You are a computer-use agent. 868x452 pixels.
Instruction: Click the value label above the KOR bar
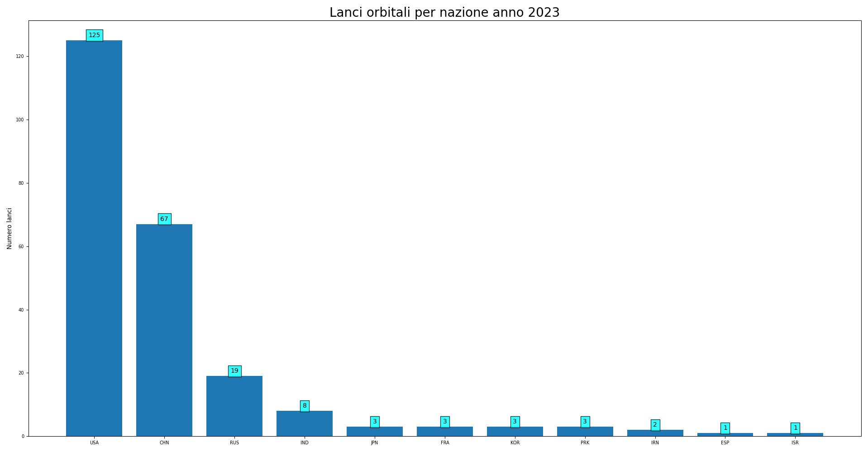515,422
